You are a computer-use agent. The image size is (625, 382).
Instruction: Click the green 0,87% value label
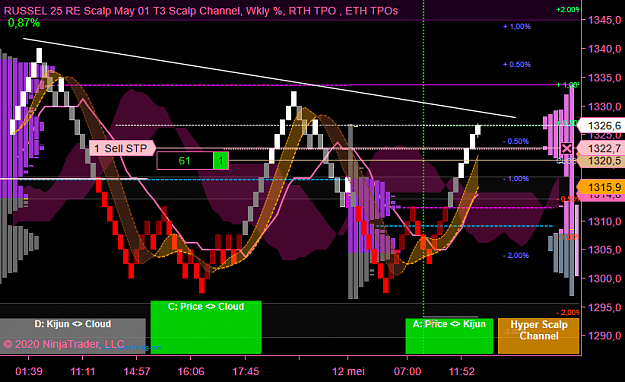24,23
